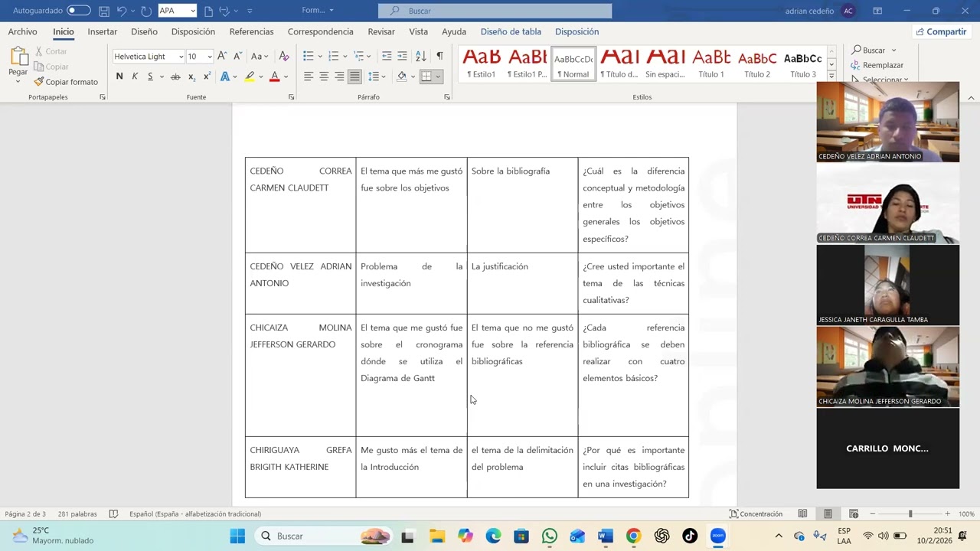The width and height of the screenshot is (980, 551).
Task: Click the zoom out minus button
Action: [x=872, y=514]
